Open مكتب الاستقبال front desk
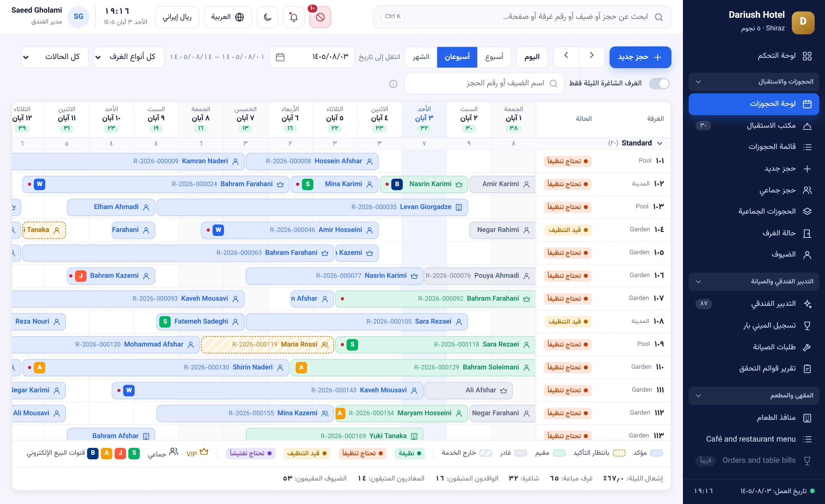Screen dimensions: 825x504 [x=754, y=125]
